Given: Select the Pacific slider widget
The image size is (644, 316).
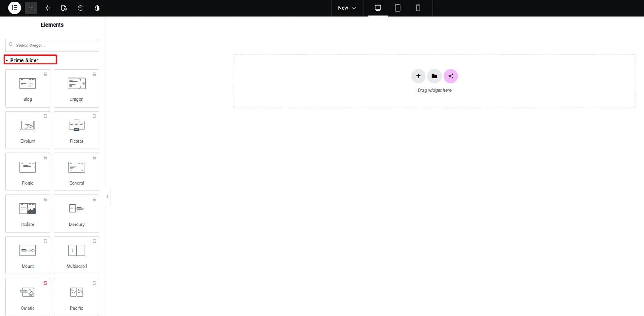Looking at the screenshot, I should 76,297.
